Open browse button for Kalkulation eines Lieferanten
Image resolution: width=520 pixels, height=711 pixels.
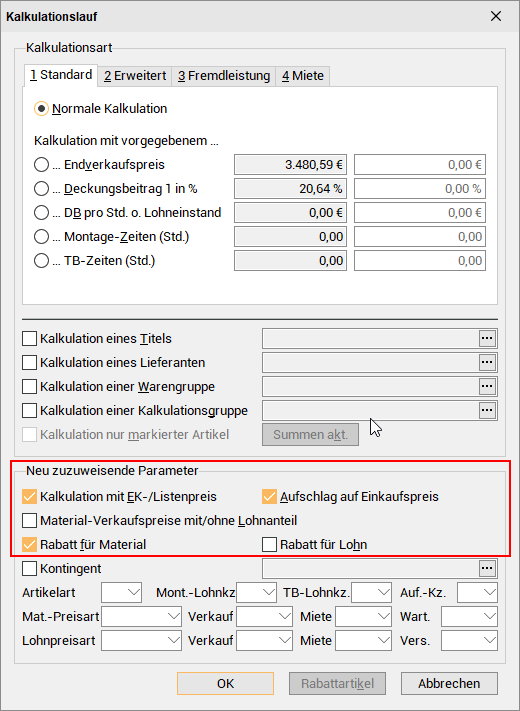point(487,363)
